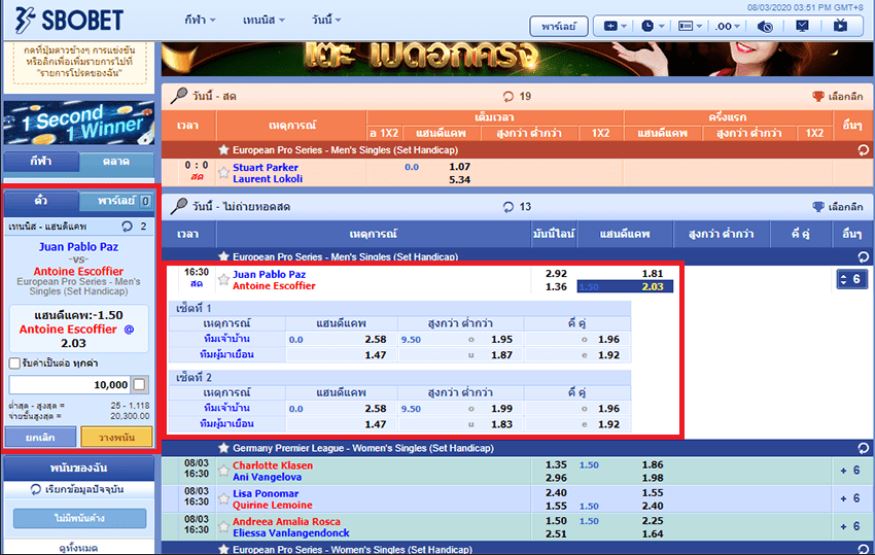This screenshot has width=875, height=555.
Task: Click the SBOBET logo
Action: (x=68, y=20)
